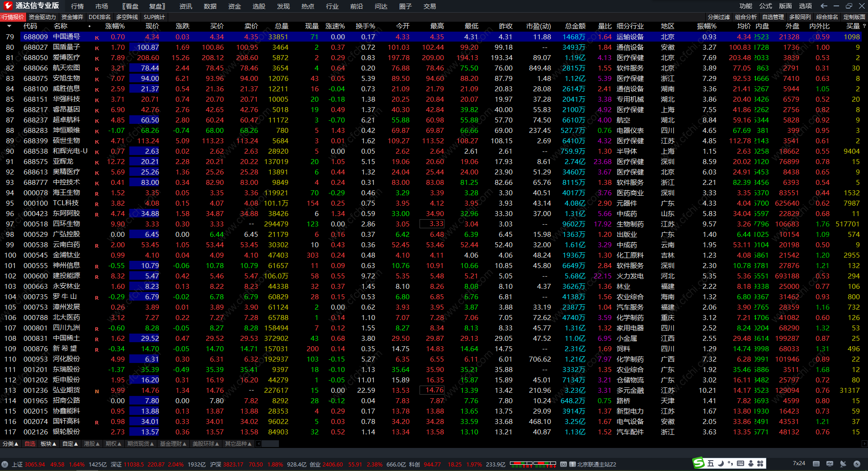Expand the 期权 options tab menu
The image size is (868, 471).
pos(113,444)
